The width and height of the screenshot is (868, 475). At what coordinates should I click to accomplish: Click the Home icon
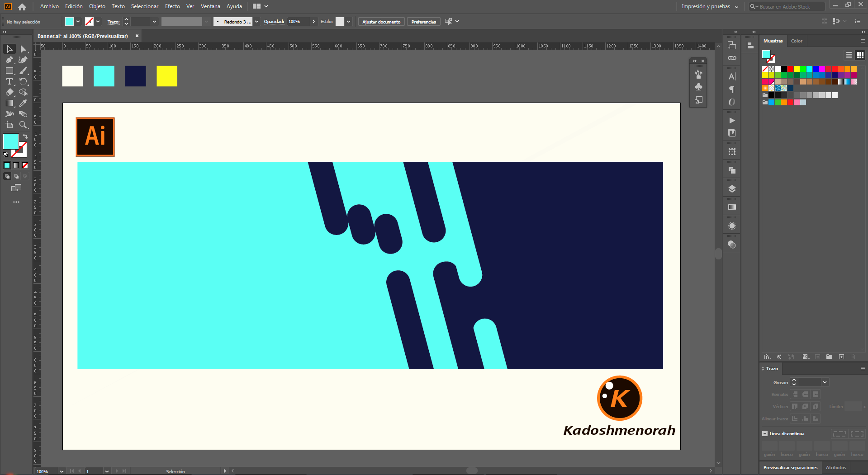[x=22, y=6]
